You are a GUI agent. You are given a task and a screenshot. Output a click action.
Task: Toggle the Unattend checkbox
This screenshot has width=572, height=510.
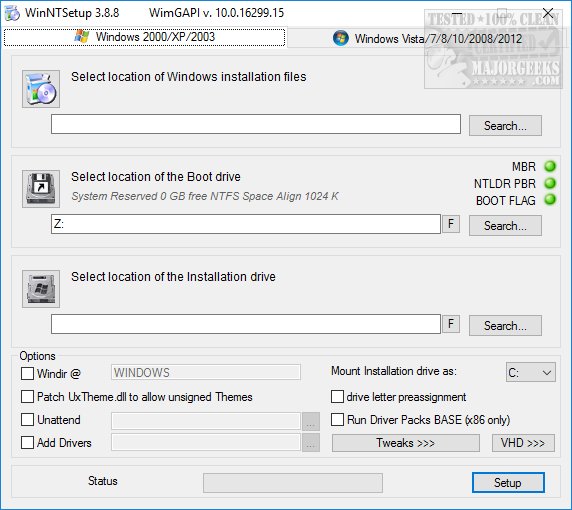tap(27, 420)
